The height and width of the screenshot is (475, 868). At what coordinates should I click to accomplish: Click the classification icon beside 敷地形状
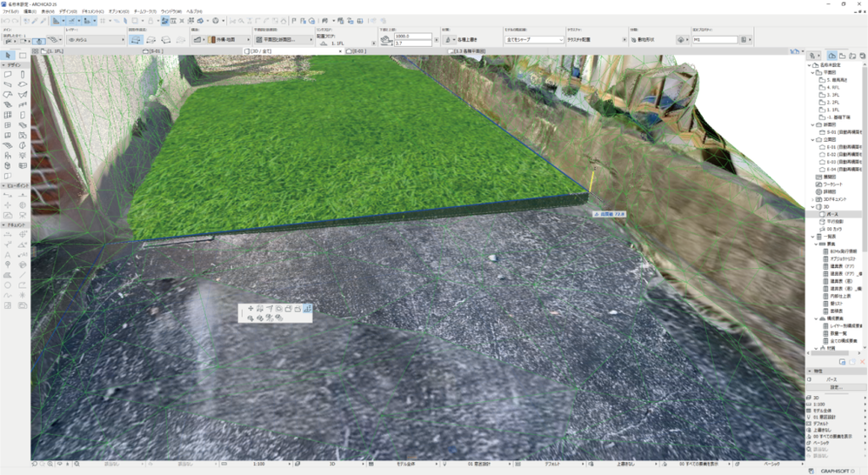(x=632, y=40)
